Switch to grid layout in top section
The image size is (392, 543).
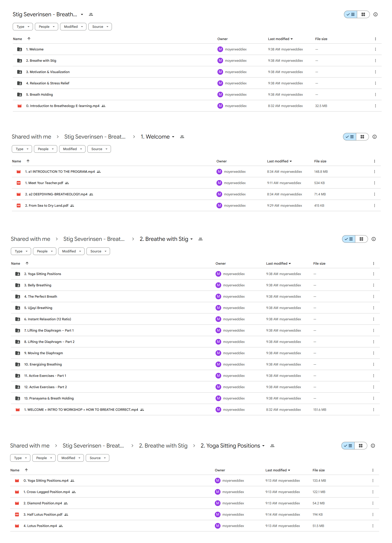[363, 14]
